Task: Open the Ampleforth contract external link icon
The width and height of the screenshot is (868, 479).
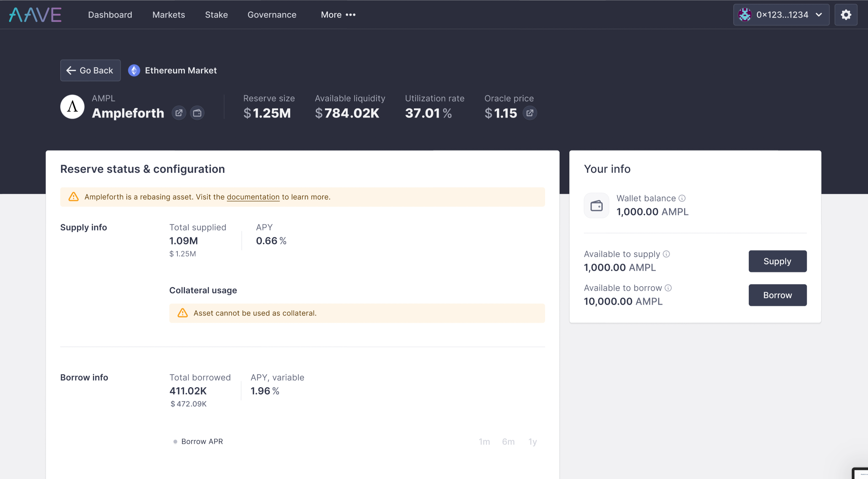Action: click(x=179, y=113)
